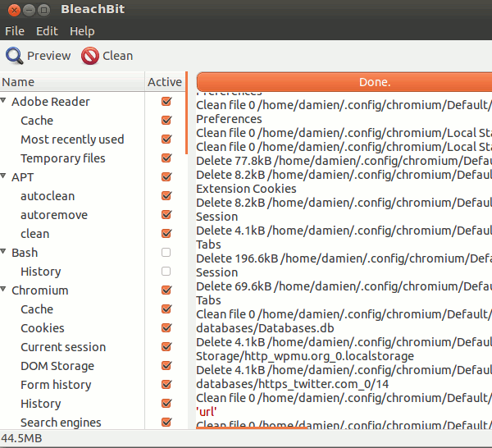Click the Clean button label

pyautogui.click(x=117, y=56)
